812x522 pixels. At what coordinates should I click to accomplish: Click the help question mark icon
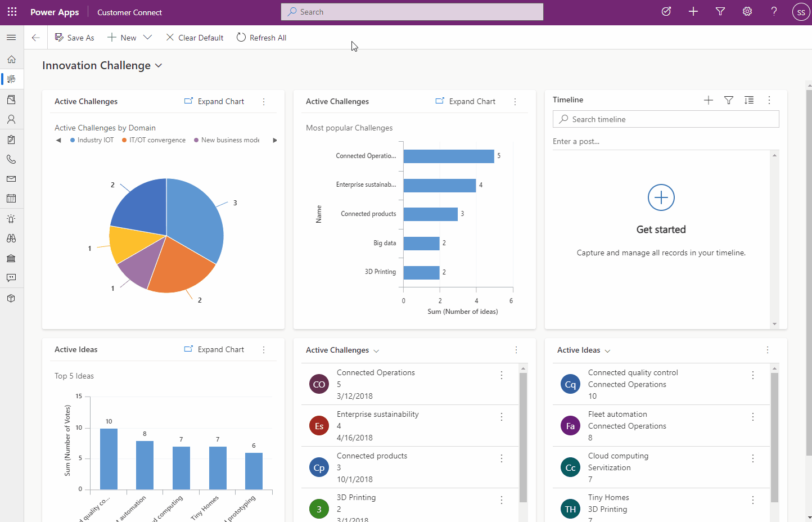pos(774,12)
